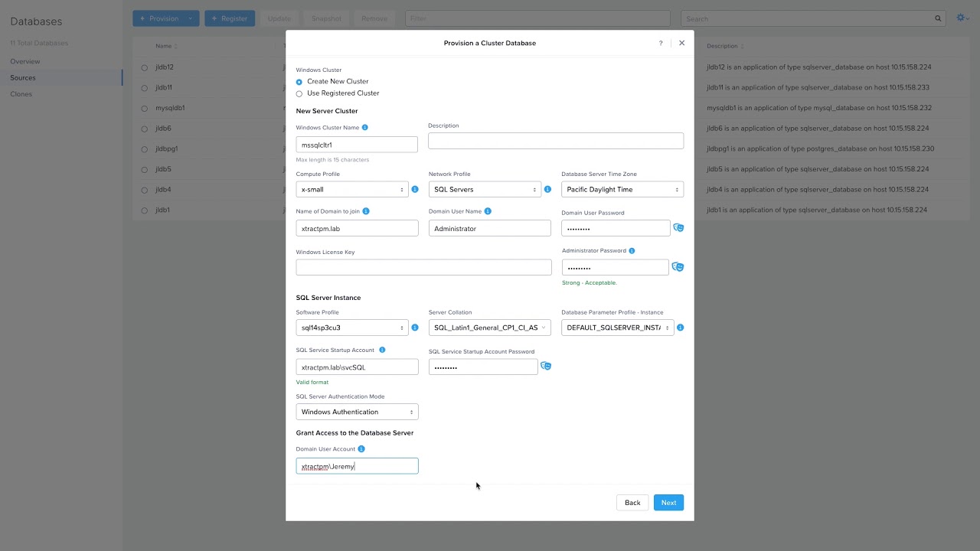Reveal Domain User Password with mask icon
This screenshot has height=551, width=980.
(x=678, y=228)
